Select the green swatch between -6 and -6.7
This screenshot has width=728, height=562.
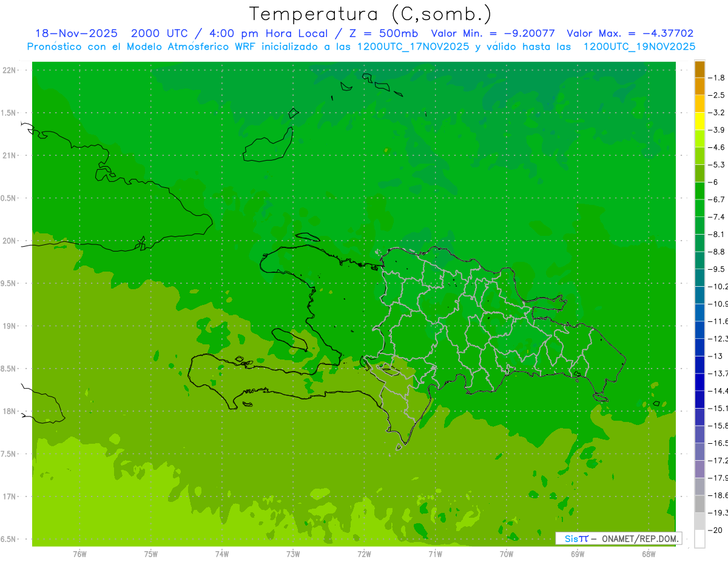[x=699, y=191]
